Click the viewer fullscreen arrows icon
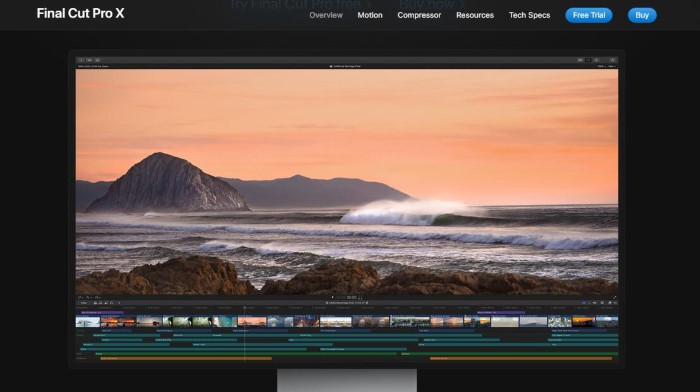 tap(615, 297)
